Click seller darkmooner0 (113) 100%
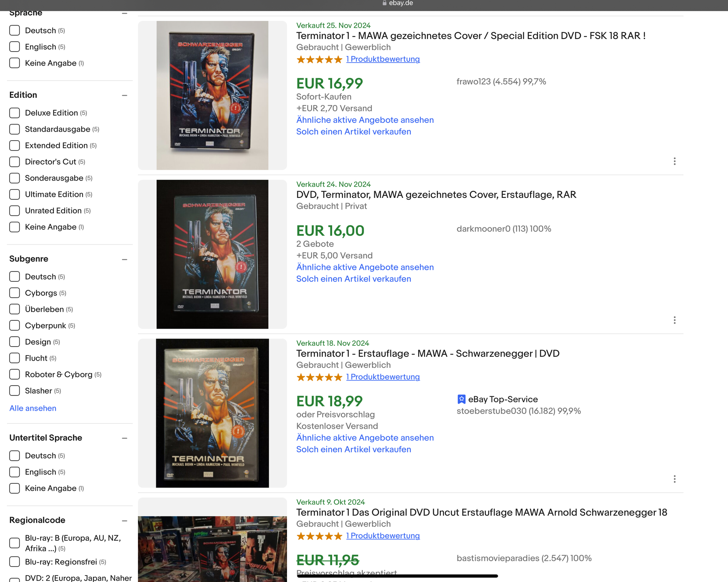Viewport: 728px width, 582px height. tap(504, 229)
